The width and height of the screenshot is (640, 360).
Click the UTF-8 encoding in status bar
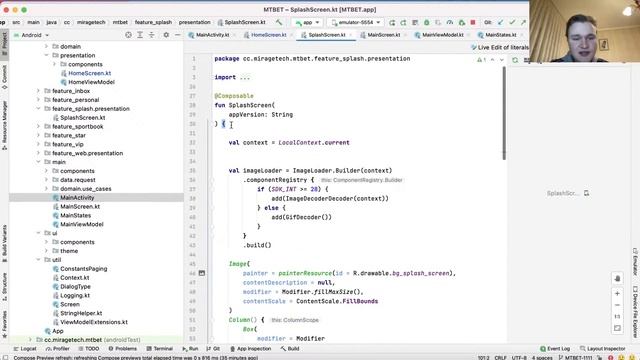click(x=519, y=358)
